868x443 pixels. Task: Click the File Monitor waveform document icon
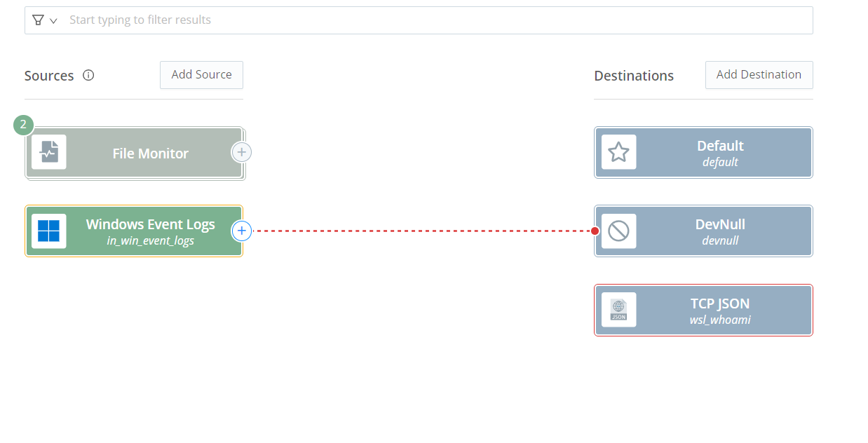(49, 152)
